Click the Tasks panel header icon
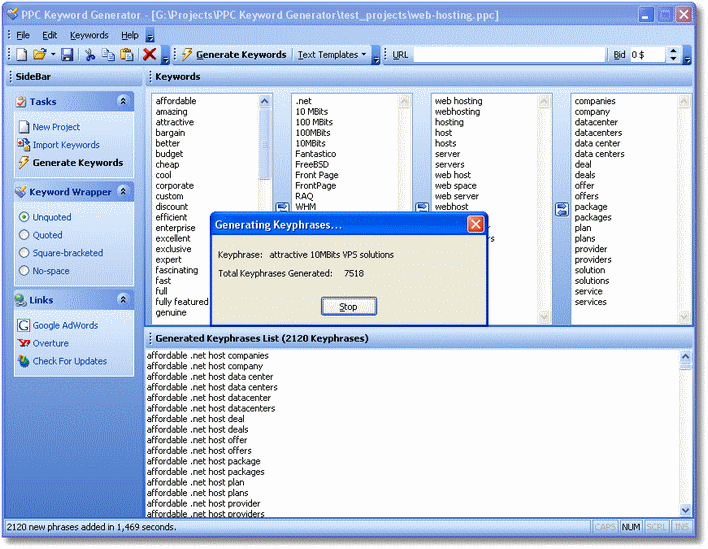This screenshot has width=708, height=549. tap(21, 102)
